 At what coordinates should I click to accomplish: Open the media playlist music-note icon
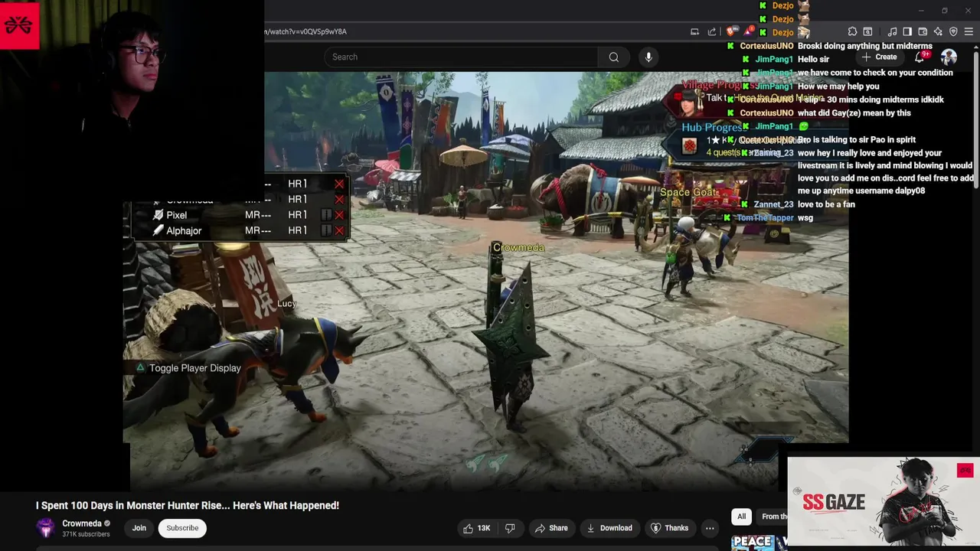892,31
